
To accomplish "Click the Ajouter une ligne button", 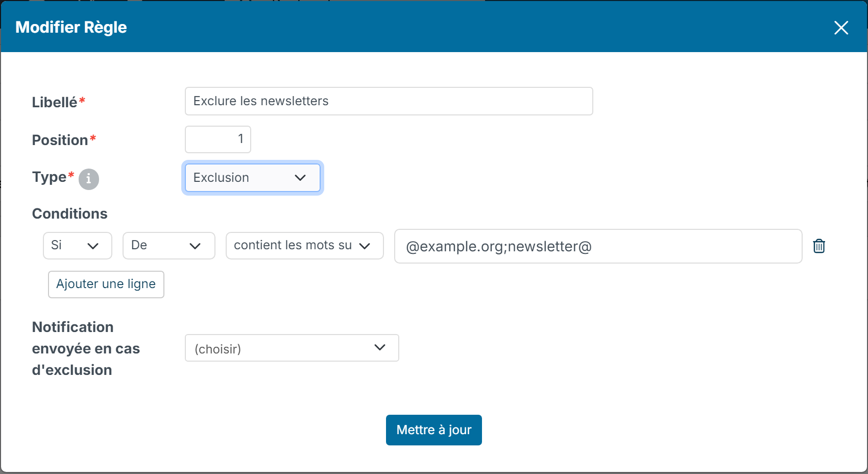I will pos(106,285).
